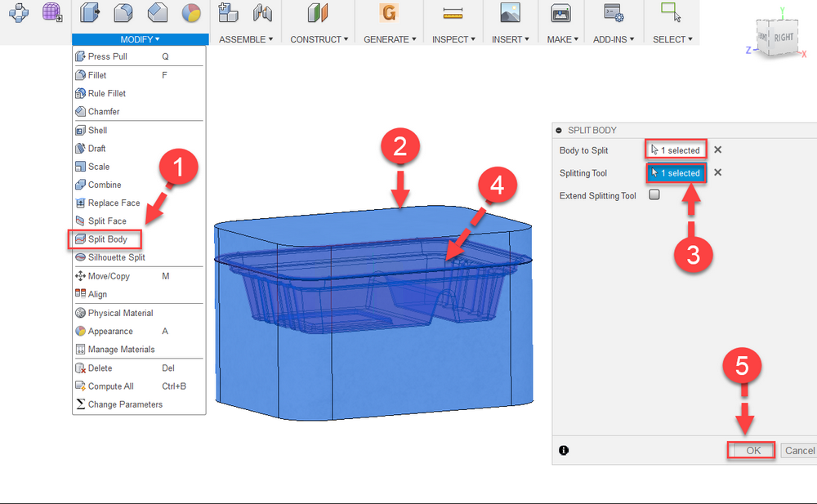Select Split Body from the Modify menu
The width and height of the screenshot is (817, 504).
click(106, 239)
